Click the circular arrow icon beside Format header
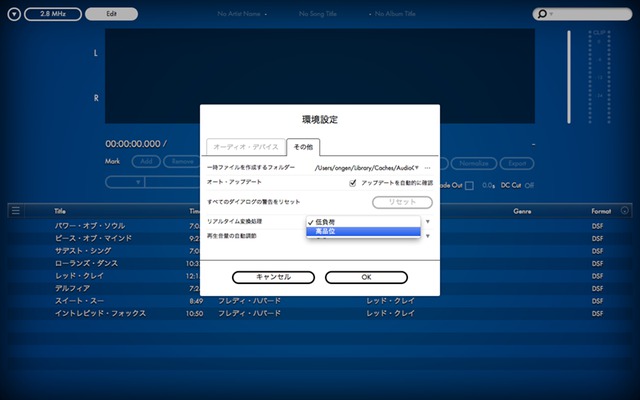Screen dimensions: 640x400 click(625, 211)
